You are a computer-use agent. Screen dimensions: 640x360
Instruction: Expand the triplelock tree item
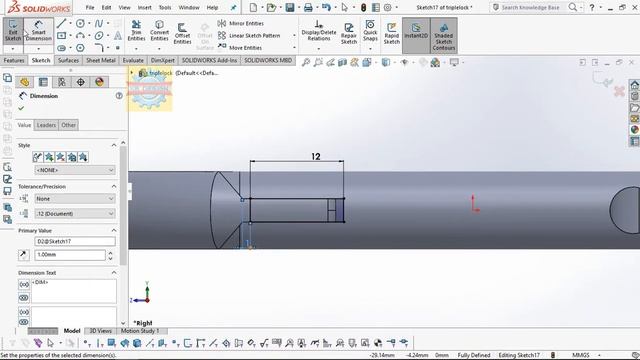tap(132, 73)
